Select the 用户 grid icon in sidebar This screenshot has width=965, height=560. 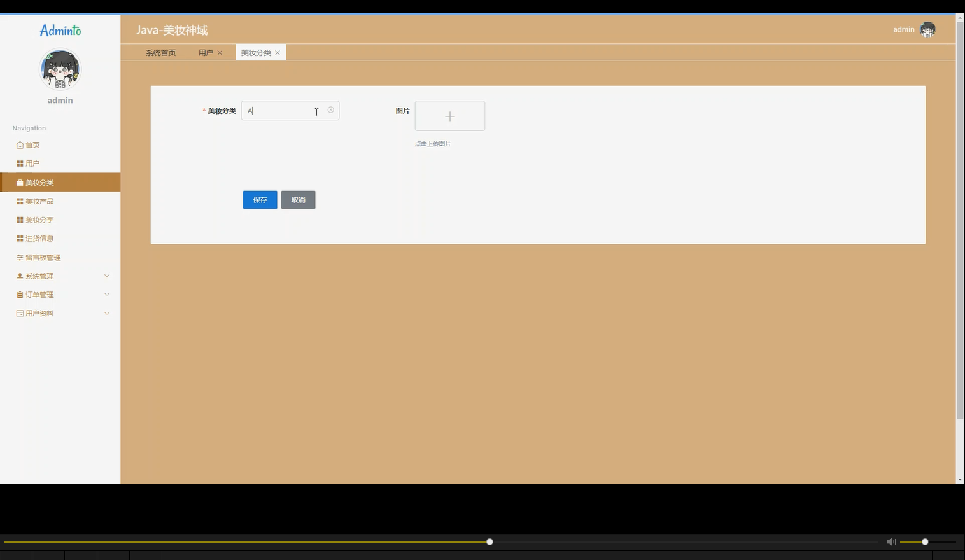click(x=20, y=163)
